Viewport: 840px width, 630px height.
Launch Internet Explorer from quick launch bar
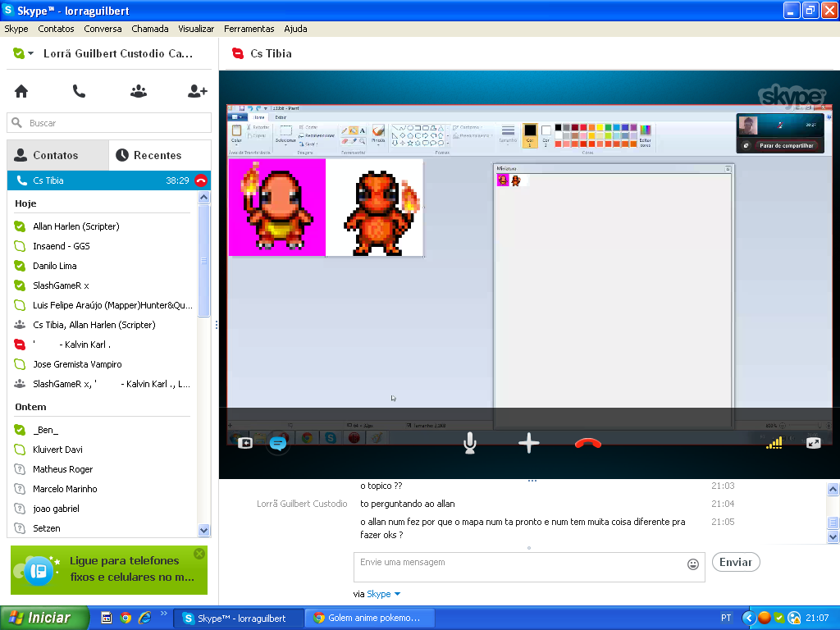[144, 618]
